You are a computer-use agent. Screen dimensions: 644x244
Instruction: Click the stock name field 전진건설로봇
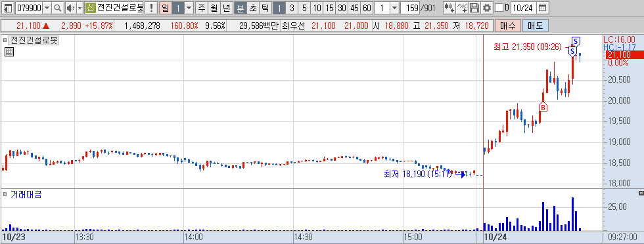(x=120, y=8)
